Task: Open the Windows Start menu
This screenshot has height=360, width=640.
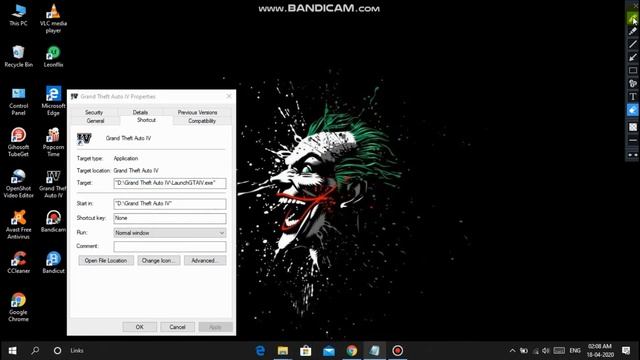Action: tap(12, 351)
